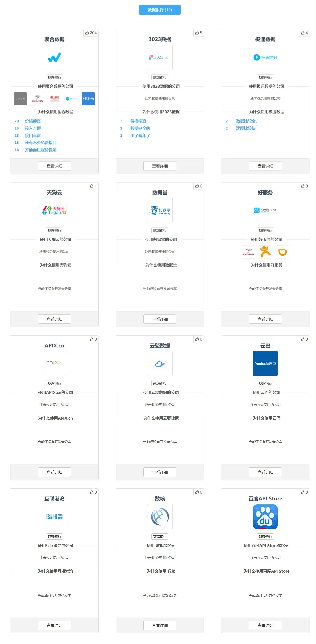The image size is (316, 644).
Task: Click the sdk.cn company logo
Action: click(x=71, y=98)
